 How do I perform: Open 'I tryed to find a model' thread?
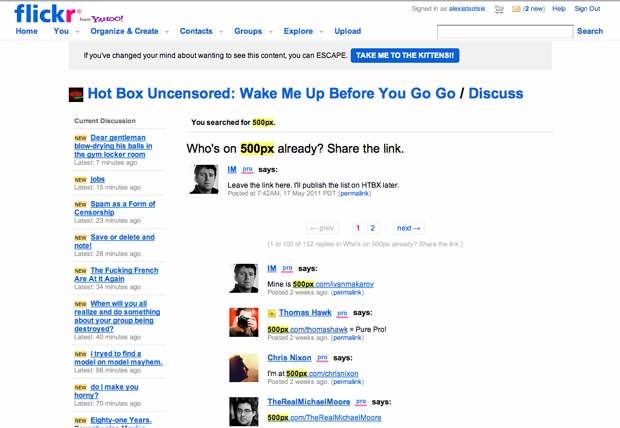[118, 358]
